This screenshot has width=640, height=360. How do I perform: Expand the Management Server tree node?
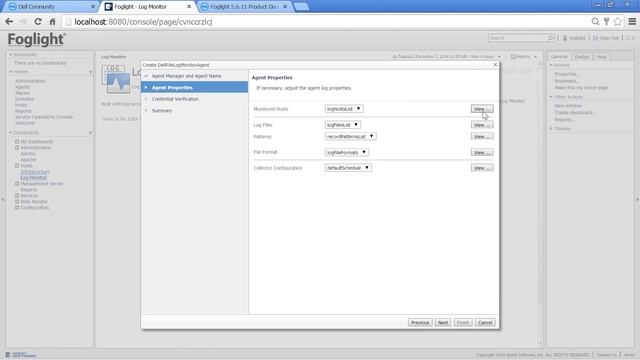click(x=17, y=184)
